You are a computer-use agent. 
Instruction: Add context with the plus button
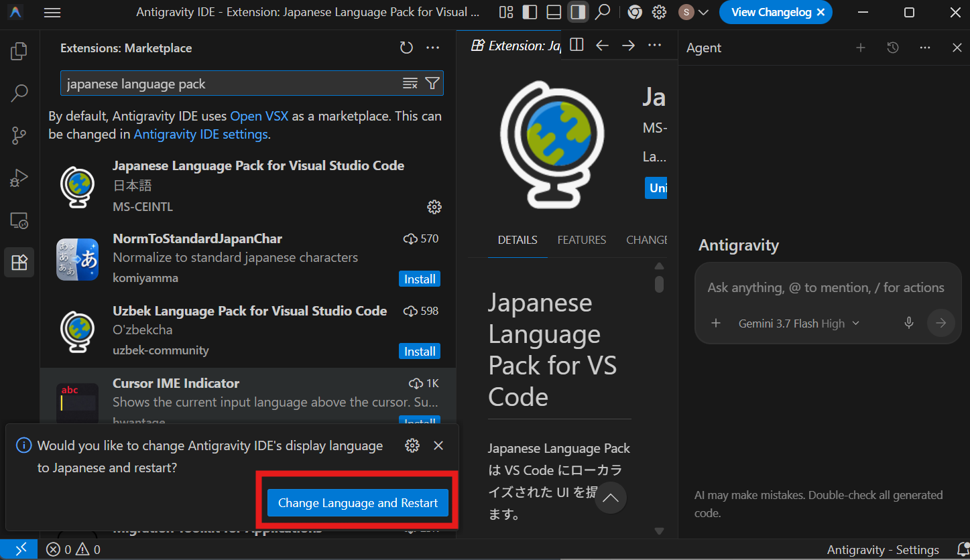pyautogui.click(x=716, y=323)
